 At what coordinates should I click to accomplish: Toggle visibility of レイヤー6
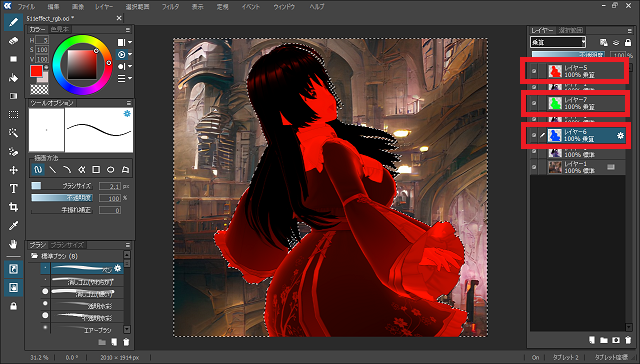(x=534, y=135)
